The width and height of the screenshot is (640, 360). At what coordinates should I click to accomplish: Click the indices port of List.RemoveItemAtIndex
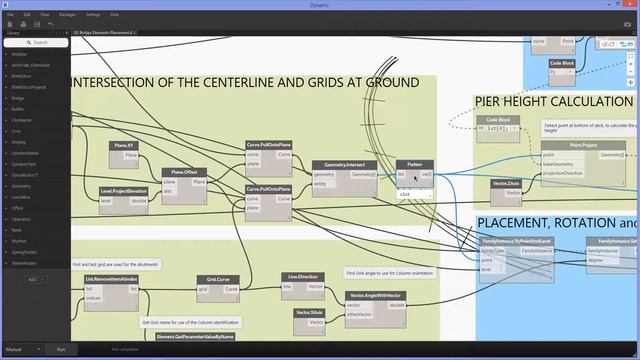click(x=93, y=298)
